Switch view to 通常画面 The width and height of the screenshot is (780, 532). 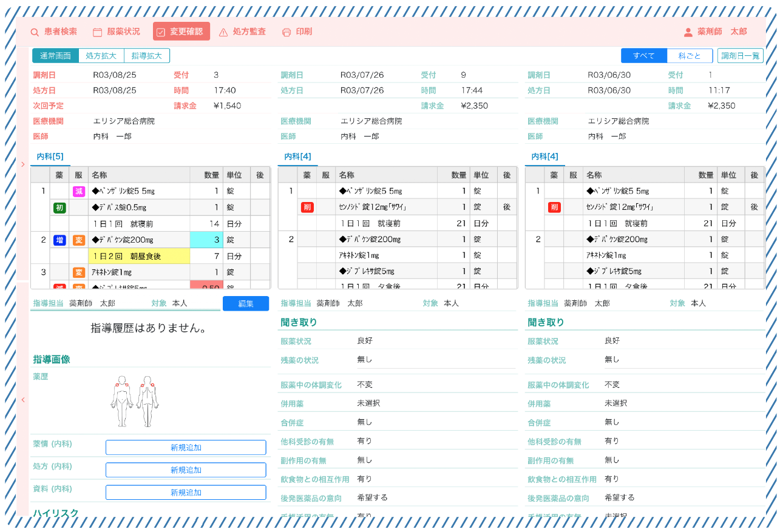coord(56,56)
